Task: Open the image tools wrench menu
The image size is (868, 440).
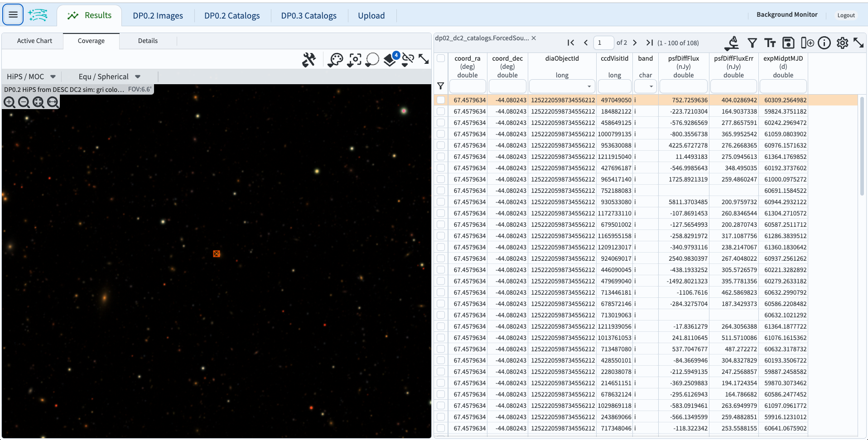Action: pyautogui.click(x=309, y=59)
